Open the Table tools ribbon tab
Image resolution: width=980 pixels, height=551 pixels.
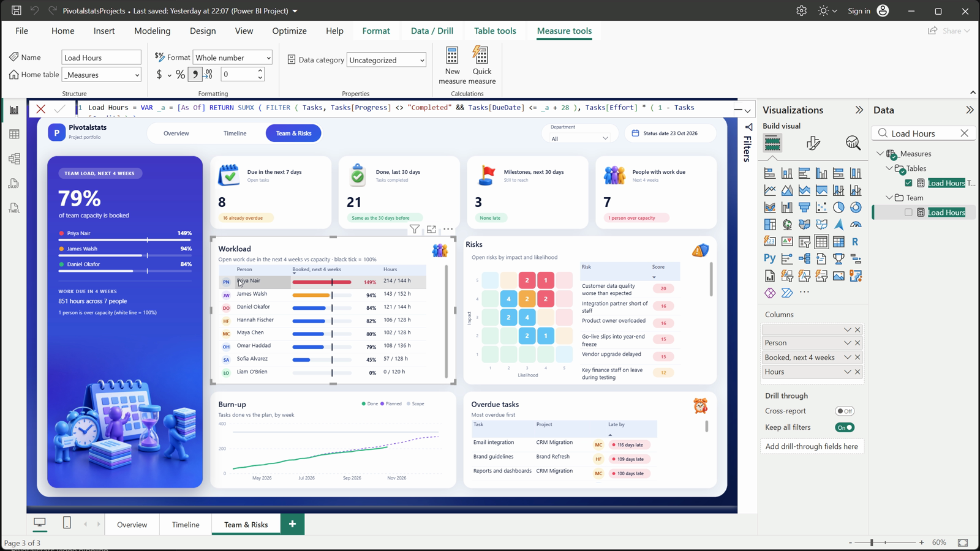(495, 31)
